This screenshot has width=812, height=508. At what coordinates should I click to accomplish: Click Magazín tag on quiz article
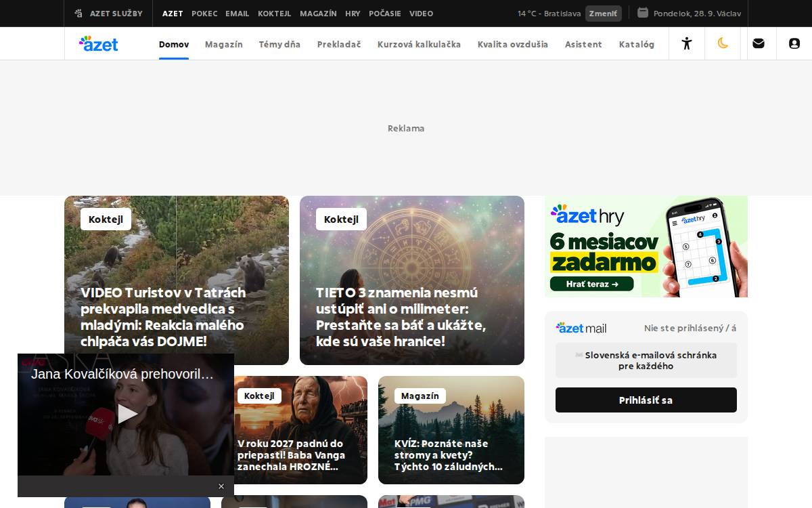(x=420, y=396)
